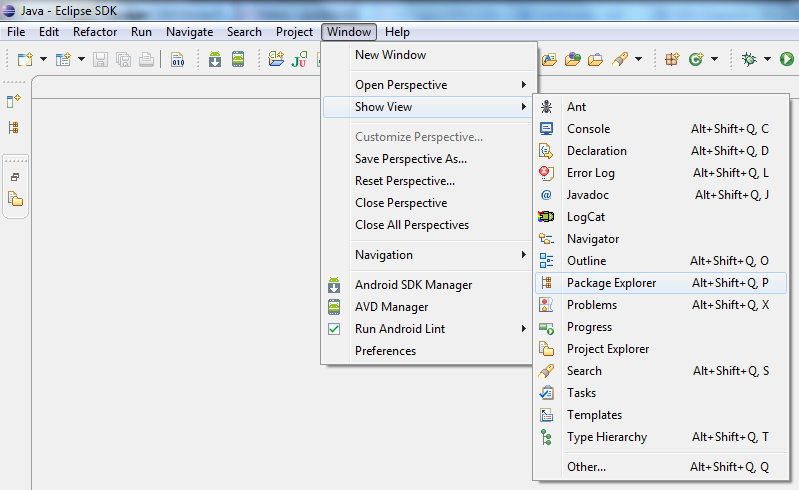Select Reset Perspective...

(429, 181)
